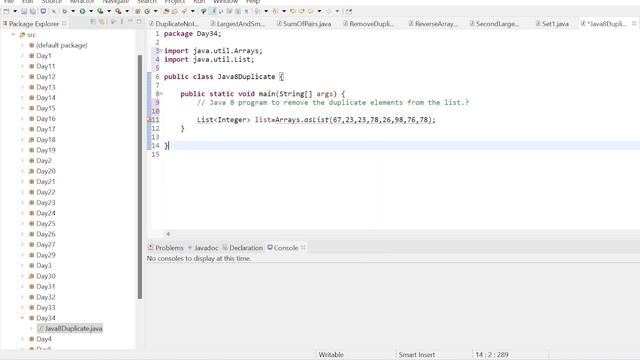
Task: Toggle Link with Editor in Package Explorer
Action: (x=102, y=22)
